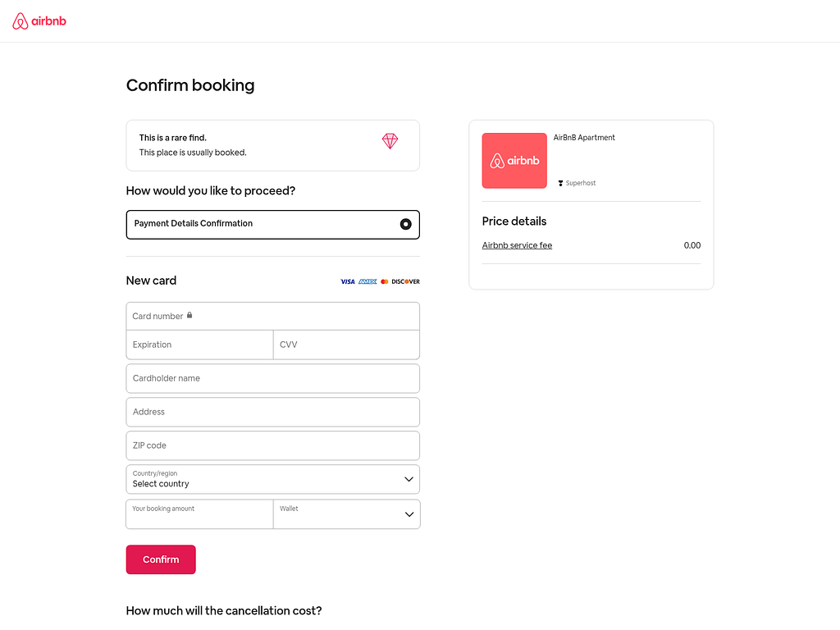Click the Expiration field
This screenshot has height=630, width=840.
click(199, 345)
